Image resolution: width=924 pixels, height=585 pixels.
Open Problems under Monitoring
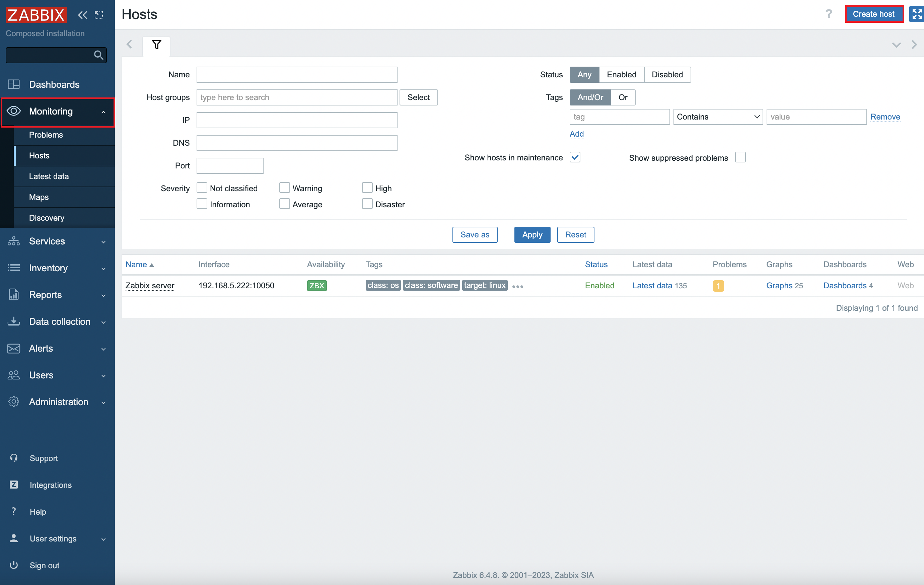click(64, 135)
